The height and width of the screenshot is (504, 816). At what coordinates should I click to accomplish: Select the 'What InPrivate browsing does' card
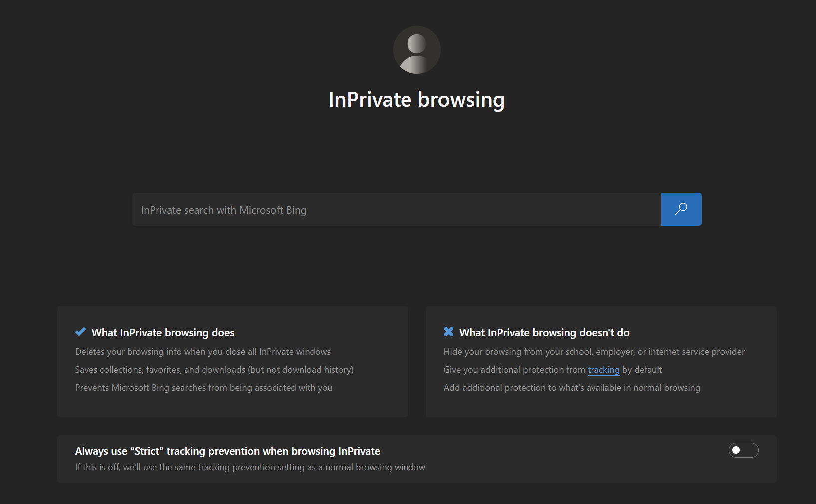pyautogui.click(x=232, y=362)
